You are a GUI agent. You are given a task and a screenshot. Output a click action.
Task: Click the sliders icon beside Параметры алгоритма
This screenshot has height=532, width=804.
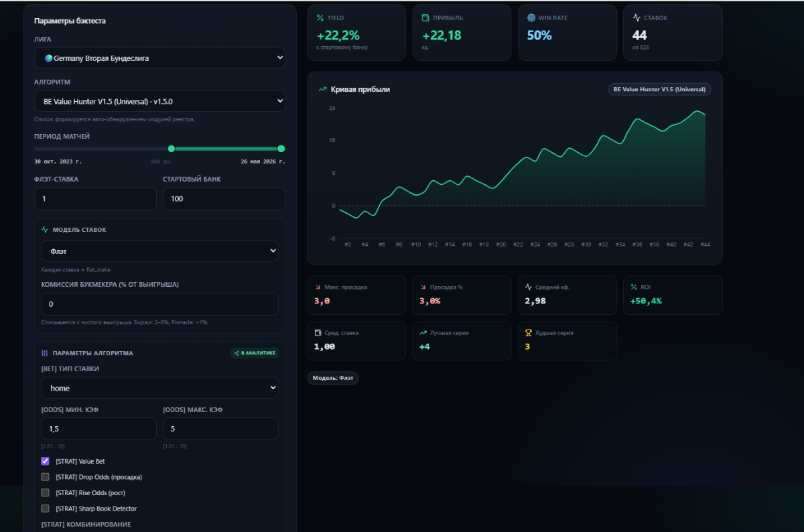pyautogui.click(x=45, y=353)
